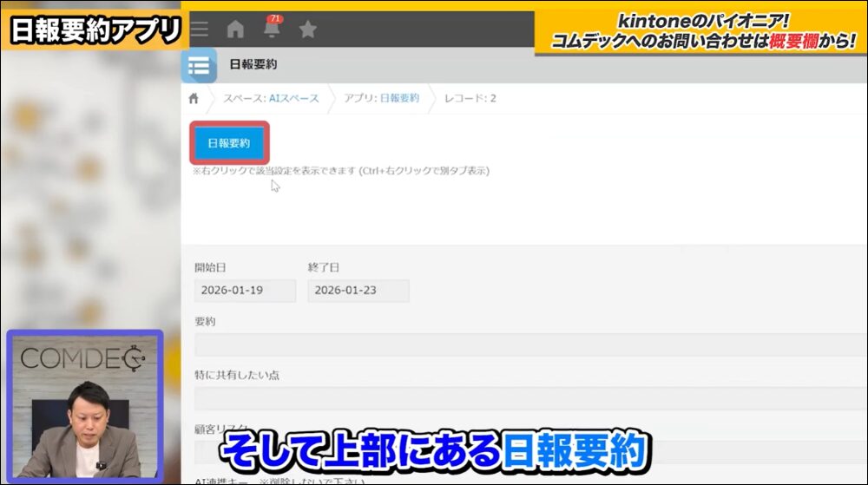Viewport: 868px width, 485px height.
Task: Click the blue list app icon
Action: [199, 65]
